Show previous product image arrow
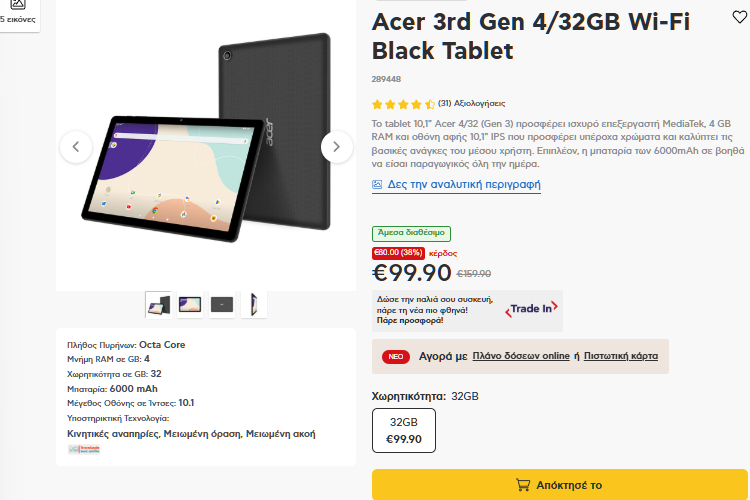The height and width of the screenshot is (500, 750). 76,147
